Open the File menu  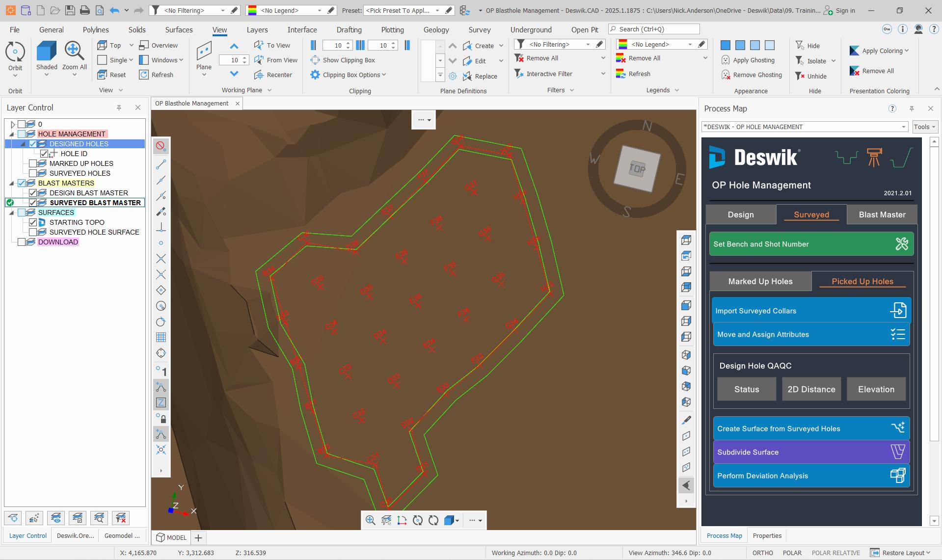coord(15,30)
